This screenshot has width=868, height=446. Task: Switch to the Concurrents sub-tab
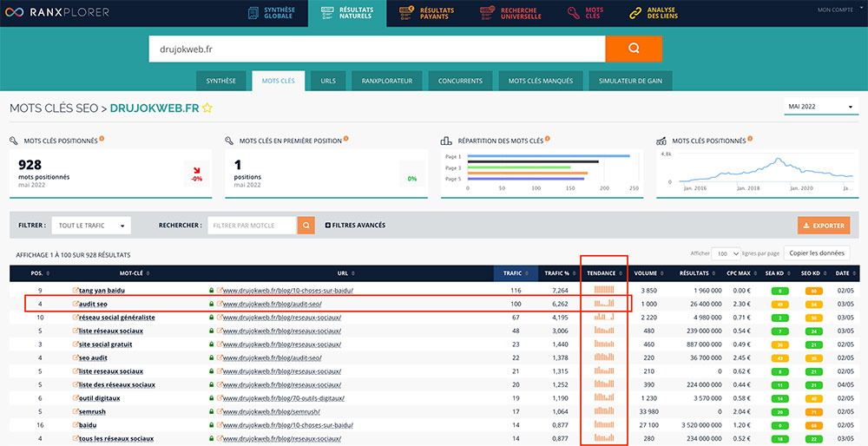(x=460, y=81)
